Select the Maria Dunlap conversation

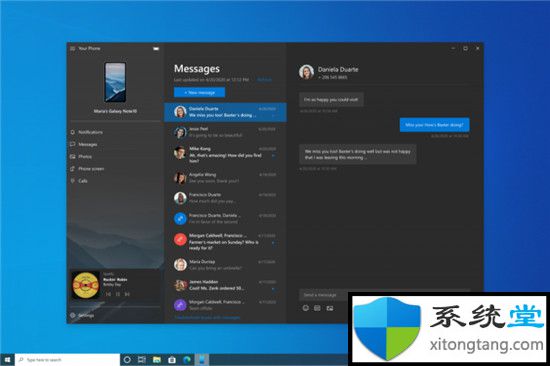225,265
